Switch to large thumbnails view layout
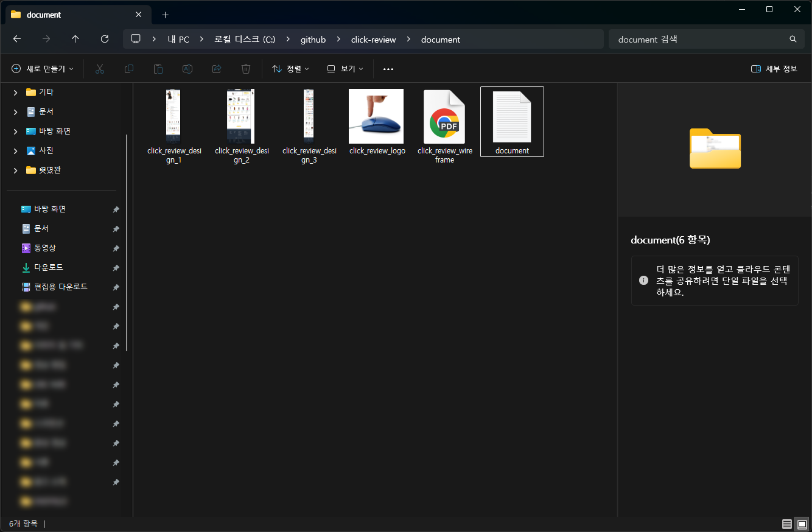The image size is (812, 532). coord(802,524)
